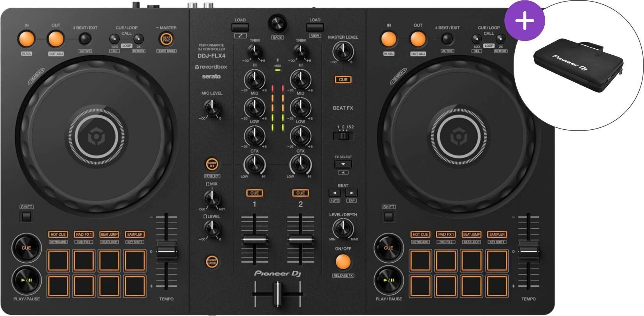Viewport: 644px width, 316px height.
Task: Click the LOAD button for deck 2
Action: pos(315,27)
